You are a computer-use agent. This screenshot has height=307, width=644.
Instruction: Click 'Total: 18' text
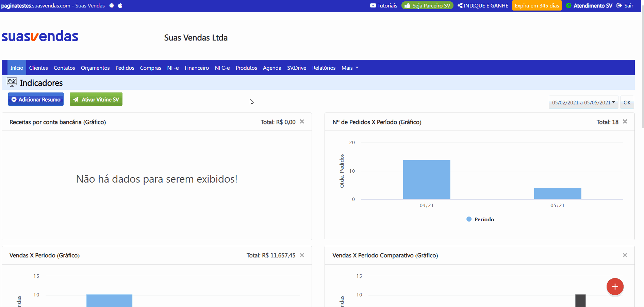coord(608,122)
